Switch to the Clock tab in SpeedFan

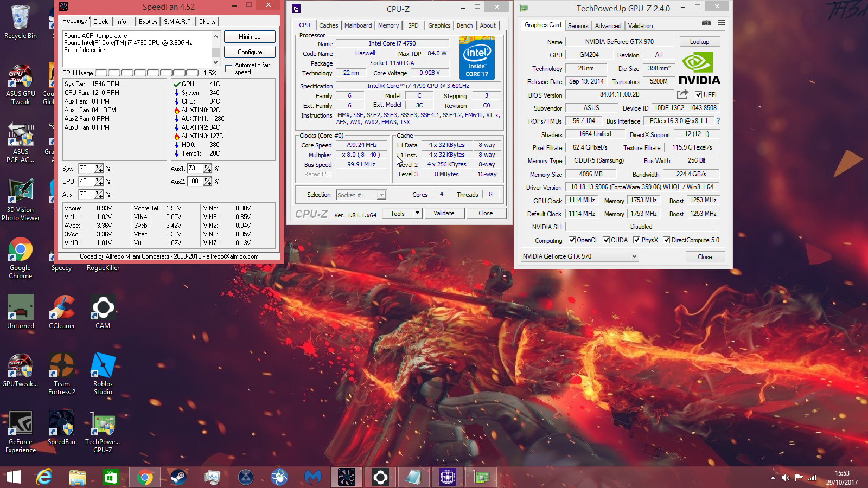[100, 22]
